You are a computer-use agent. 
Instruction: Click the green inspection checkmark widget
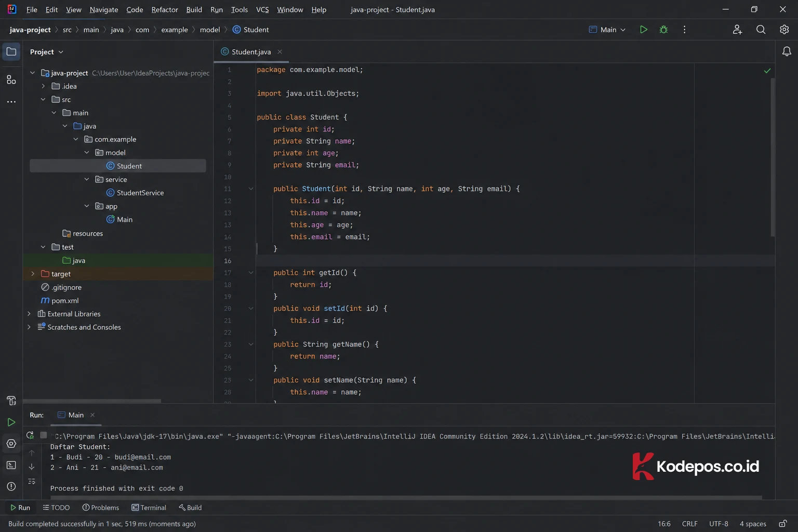click(767, 71)
